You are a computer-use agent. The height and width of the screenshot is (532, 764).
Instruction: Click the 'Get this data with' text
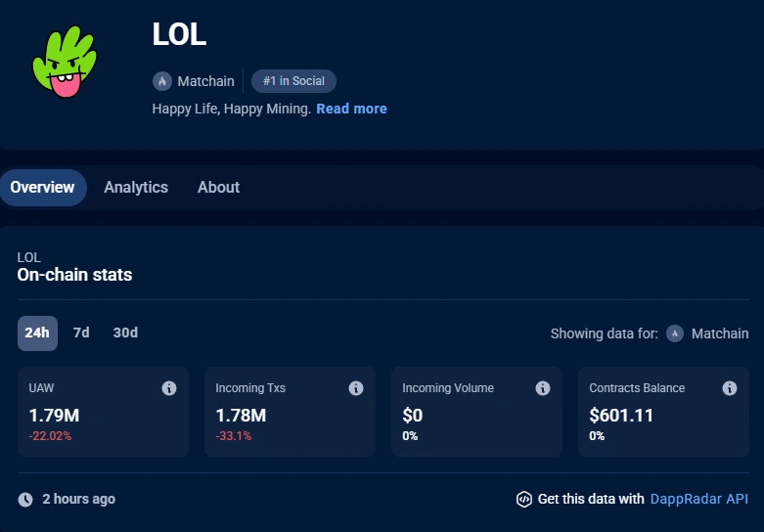pos(591,500)
